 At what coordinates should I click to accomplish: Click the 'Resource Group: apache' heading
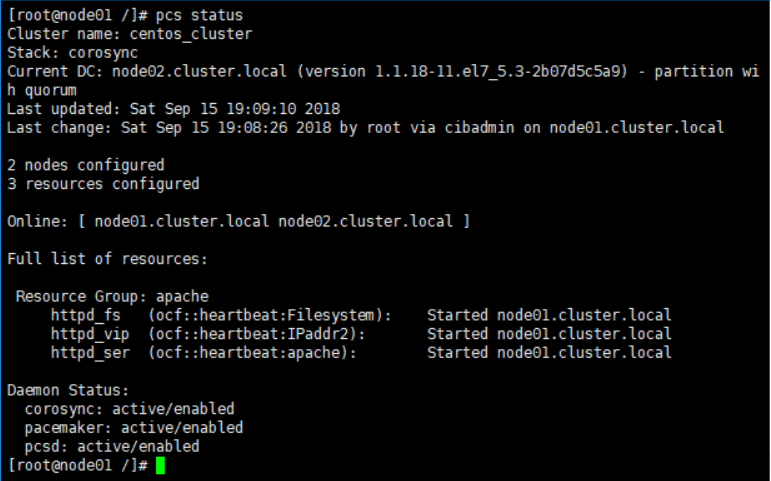[112, 297]
